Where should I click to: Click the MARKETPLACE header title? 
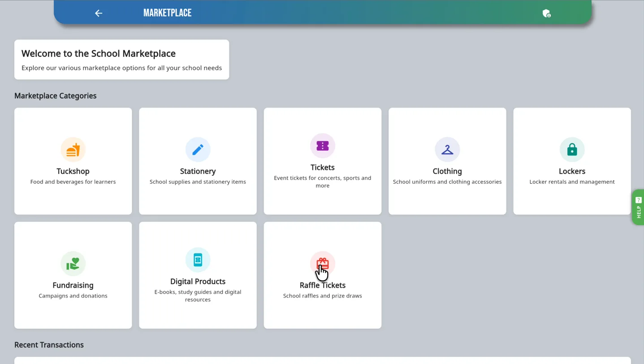pyautogui.click(x=167, y=13)
